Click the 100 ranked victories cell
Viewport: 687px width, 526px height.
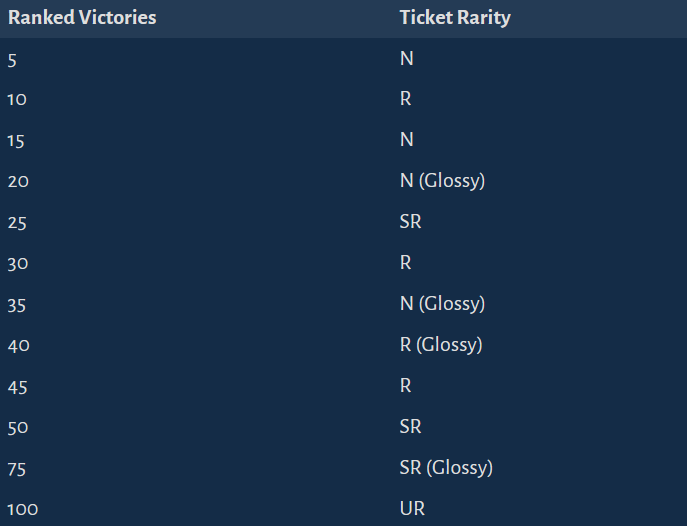pos(23,510)
